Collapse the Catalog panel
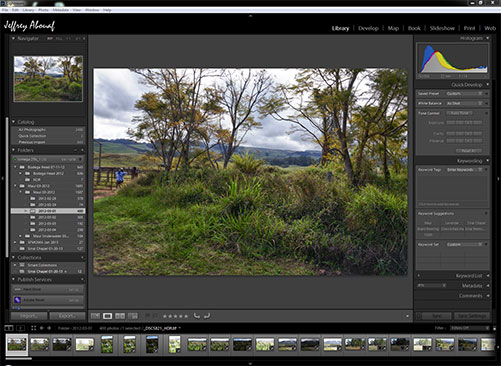The image size is (501, 366). (13, 122)
